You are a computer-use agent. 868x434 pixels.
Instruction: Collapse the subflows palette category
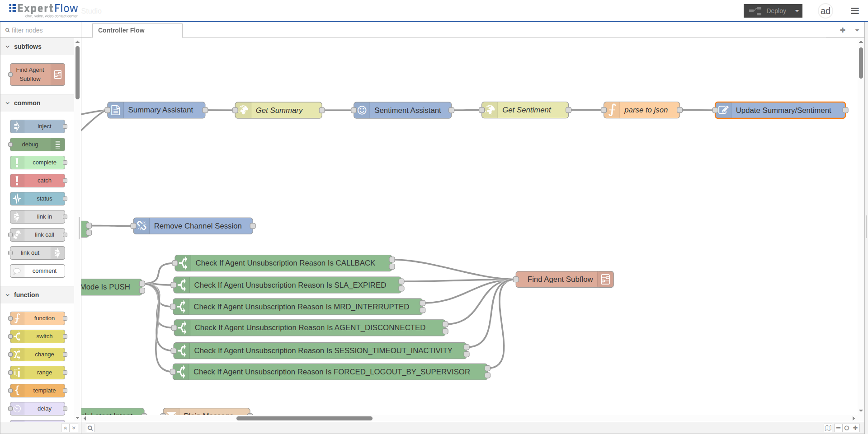pyautogui.click(x=37, y=47)
